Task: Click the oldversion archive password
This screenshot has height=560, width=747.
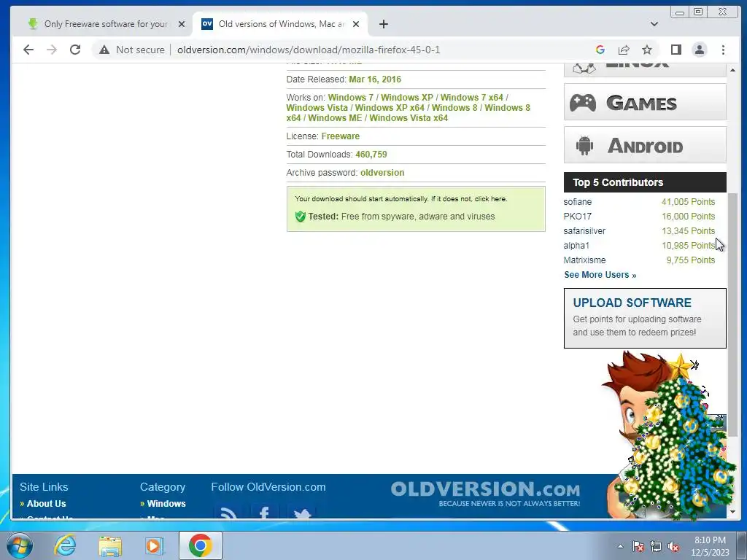Action: [382, 173]
